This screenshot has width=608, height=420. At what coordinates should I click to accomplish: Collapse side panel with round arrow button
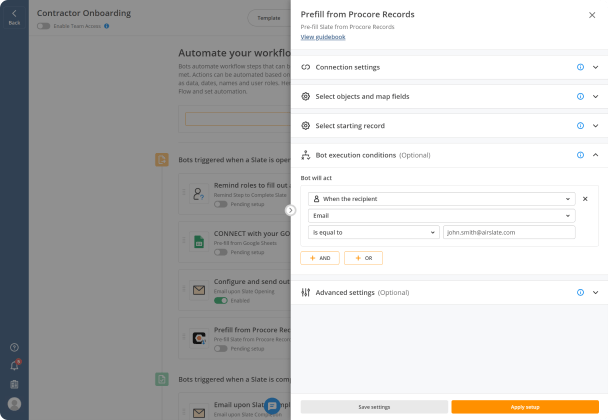coord(290,210)
